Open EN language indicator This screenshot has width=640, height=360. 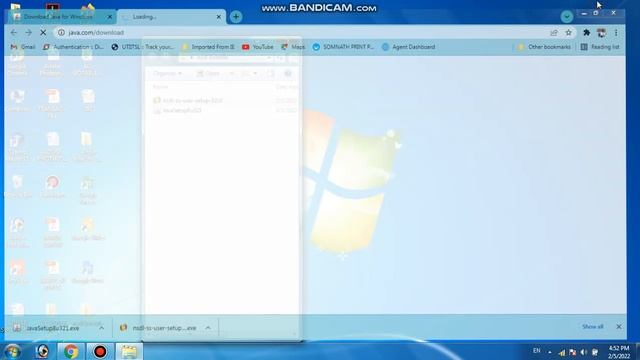536,351
